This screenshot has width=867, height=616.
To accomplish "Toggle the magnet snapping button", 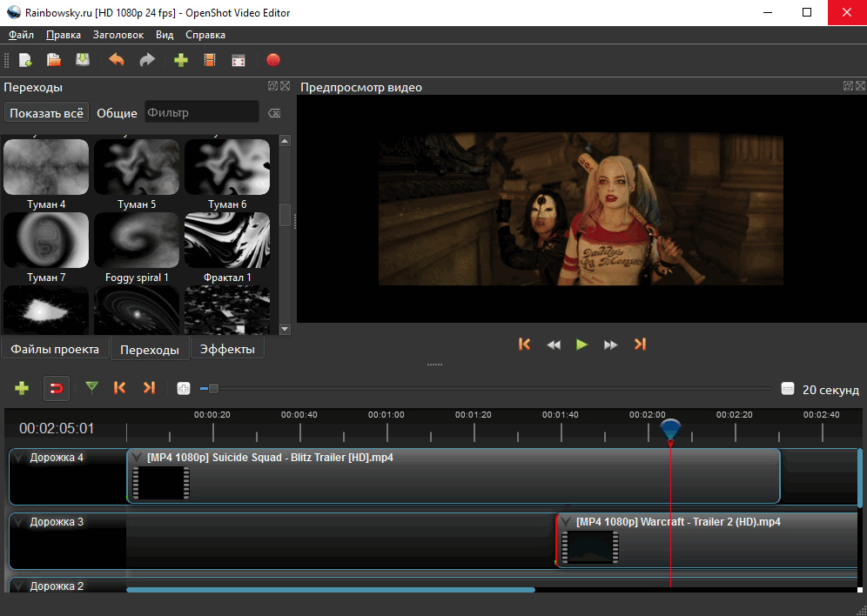I will 57,388.
